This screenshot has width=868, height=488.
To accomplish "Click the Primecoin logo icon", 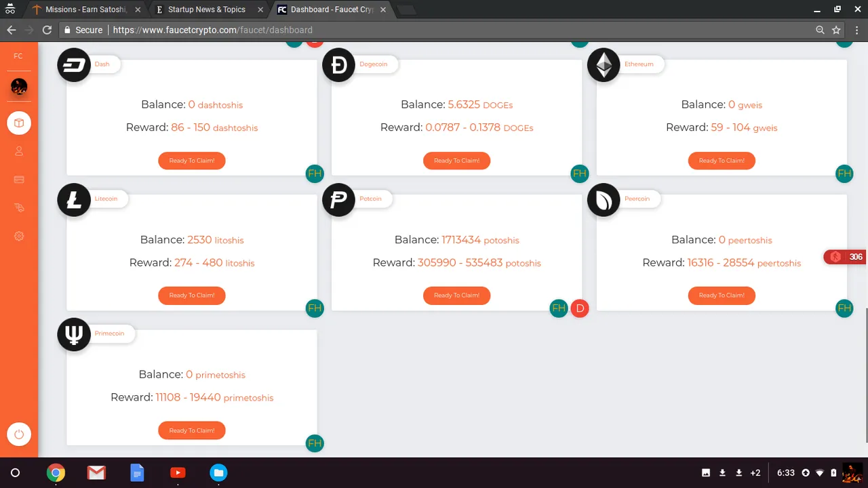I will click(74, 335).
